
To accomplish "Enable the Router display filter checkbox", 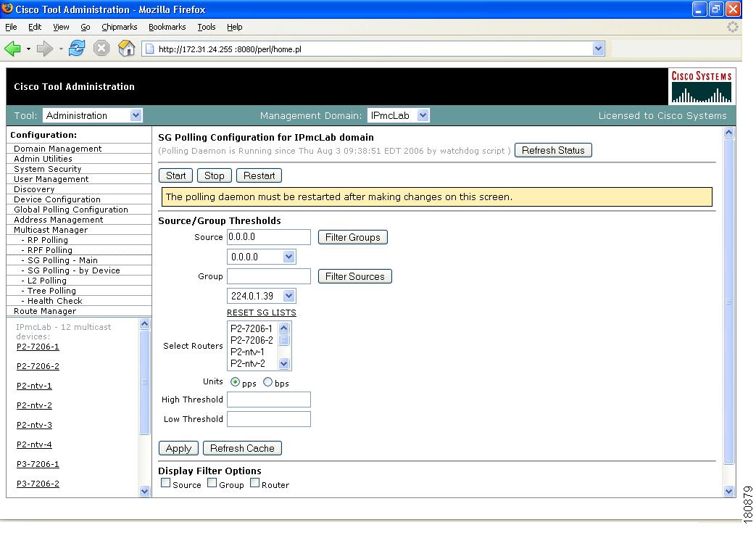I will [x=254, y=483].
